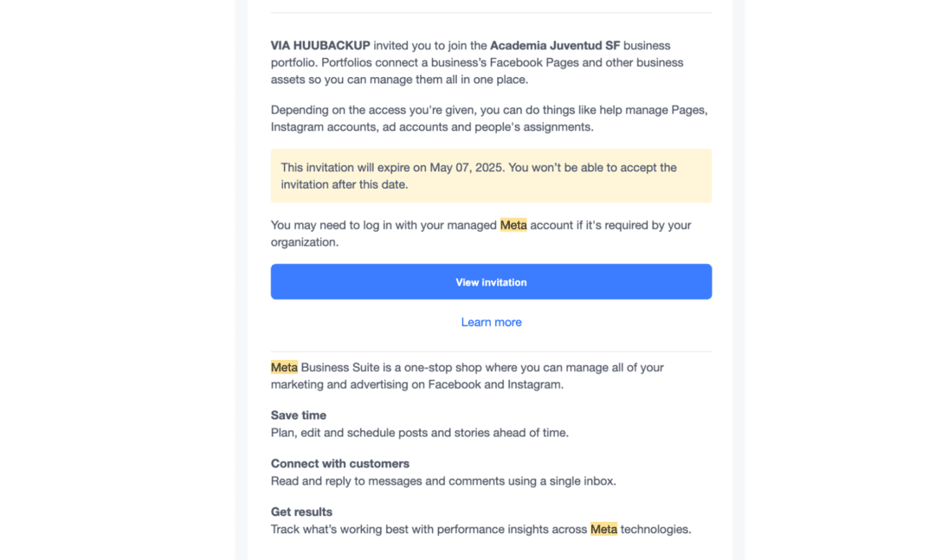Click the blue View invitation button
935x560 pixels.
(491, 282)
